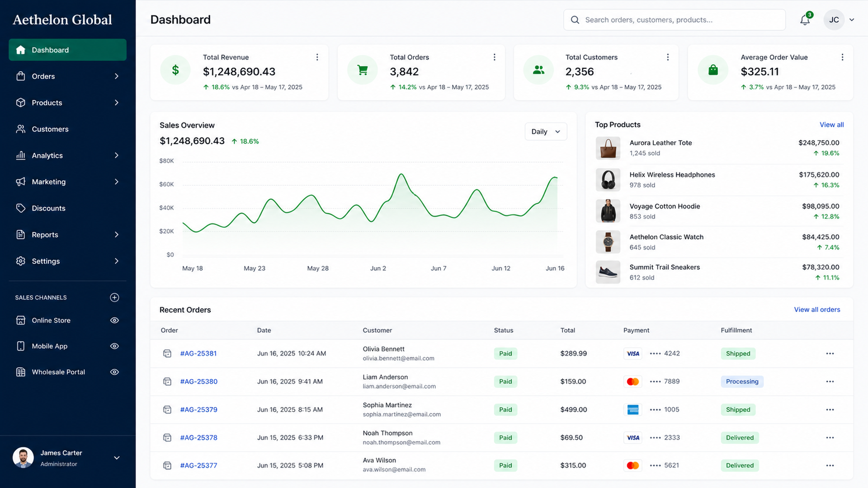Open the notifications bell icon
This screenshot has height=488, width=868.
click(805, 19)
